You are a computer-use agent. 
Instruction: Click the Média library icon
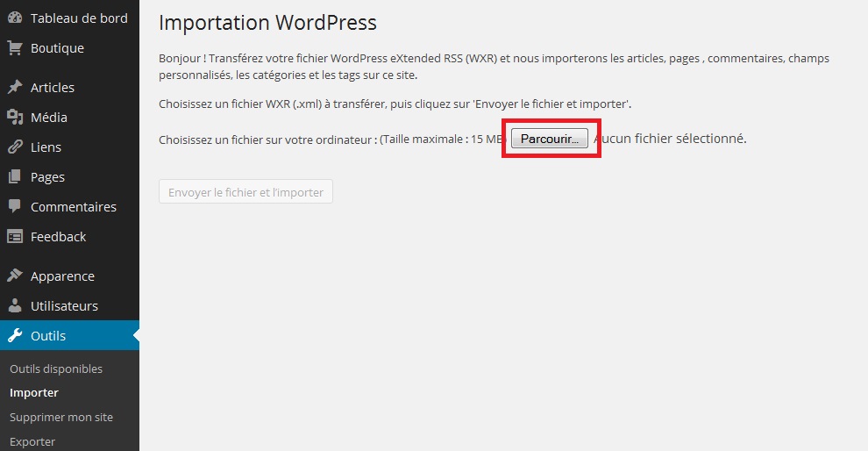15,118
